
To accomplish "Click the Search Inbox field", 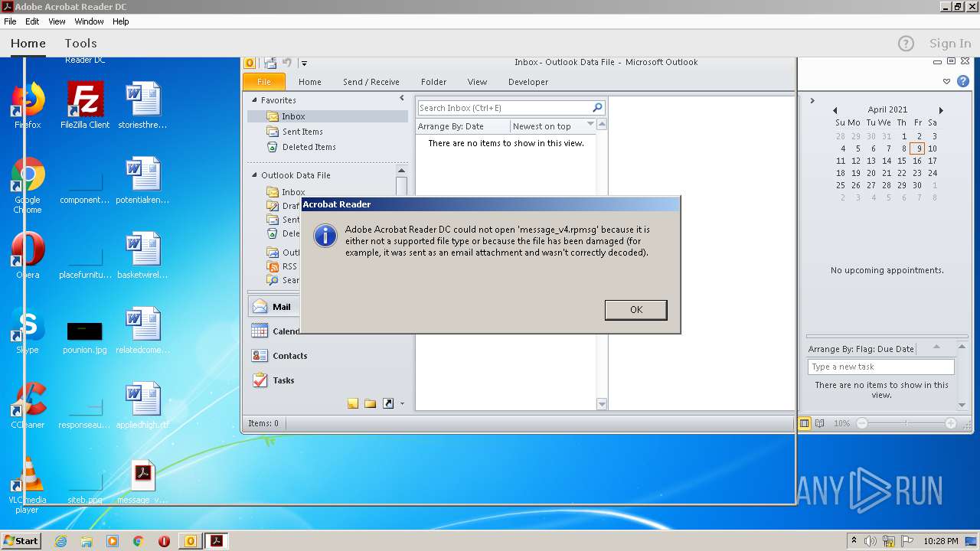I will pyautogui.click(x=504, y=108).
